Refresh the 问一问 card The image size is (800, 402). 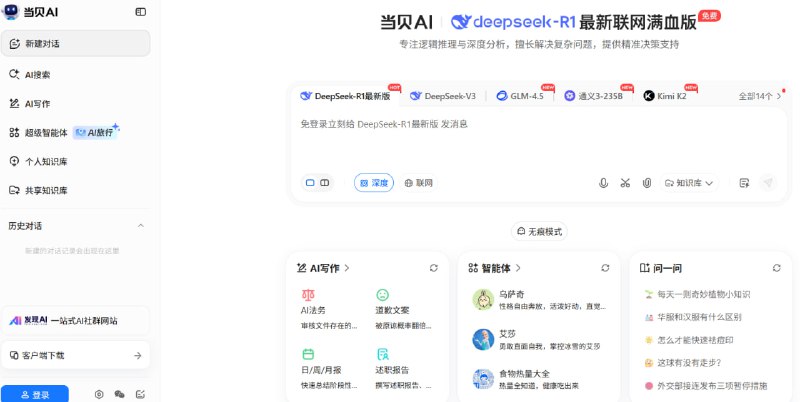point(777,268)
